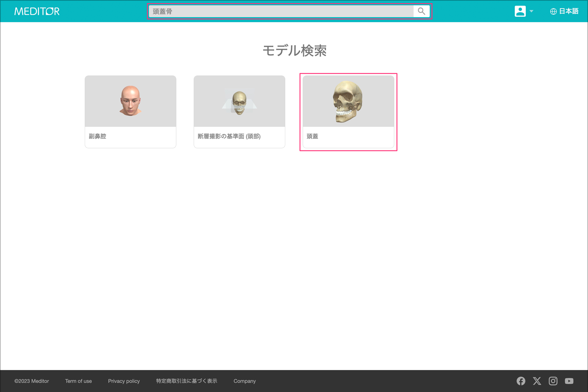Open the Instagram icon in footer
Image resolution: width=588 pixels, height=392 pixels.
tap(553, 381)
